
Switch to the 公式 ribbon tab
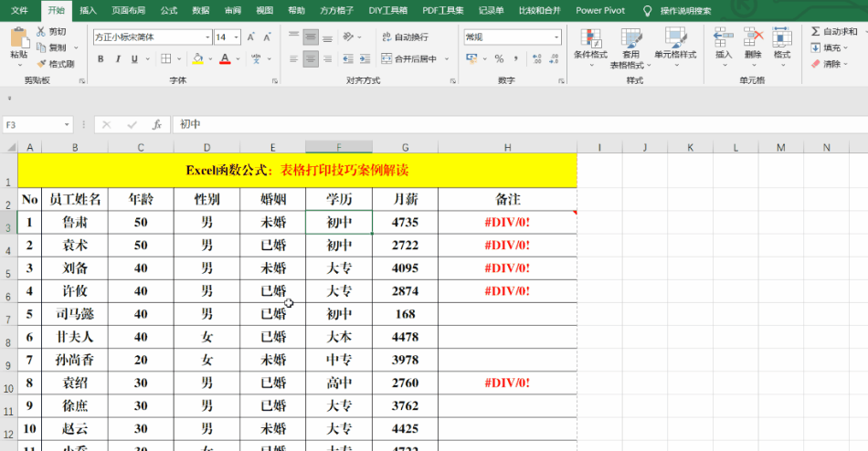tap(169, 11)
